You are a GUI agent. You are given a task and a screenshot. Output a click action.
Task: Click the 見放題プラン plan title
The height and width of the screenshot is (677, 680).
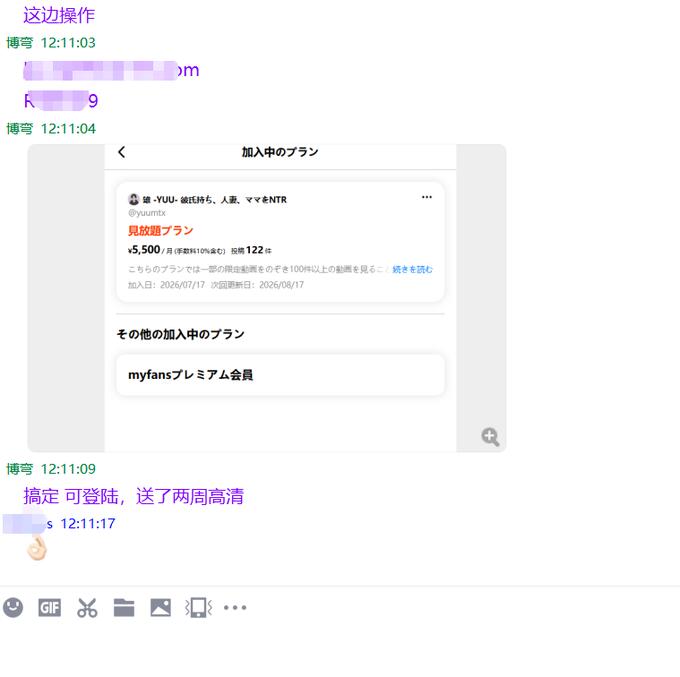pos(160,230)
